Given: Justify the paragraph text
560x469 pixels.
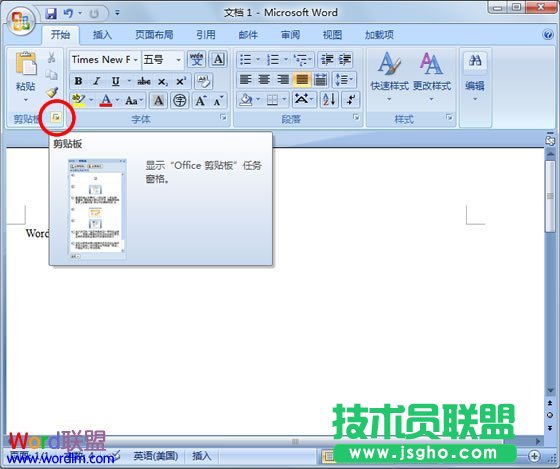Looking at the screenshot, I should point(302,80).
